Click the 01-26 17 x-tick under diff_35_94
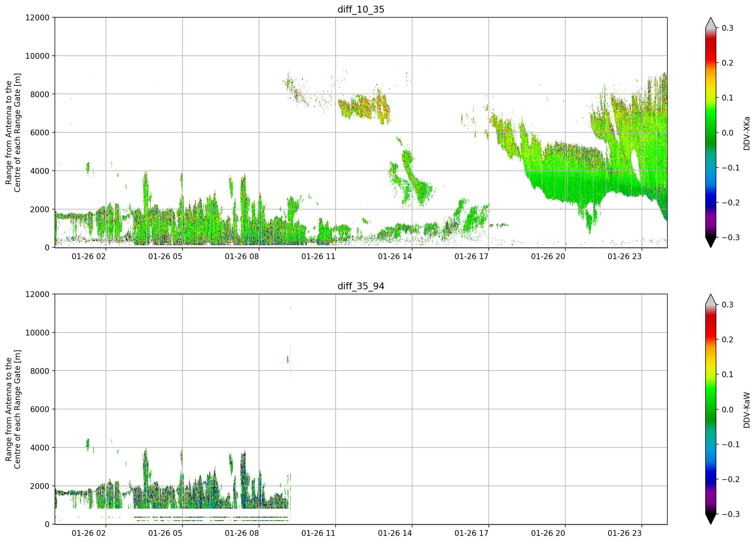756x543 pixels. (471, 533)
